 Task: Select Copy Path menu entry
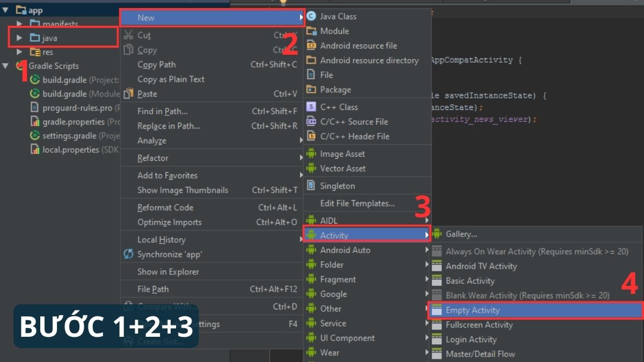[212, 64]
